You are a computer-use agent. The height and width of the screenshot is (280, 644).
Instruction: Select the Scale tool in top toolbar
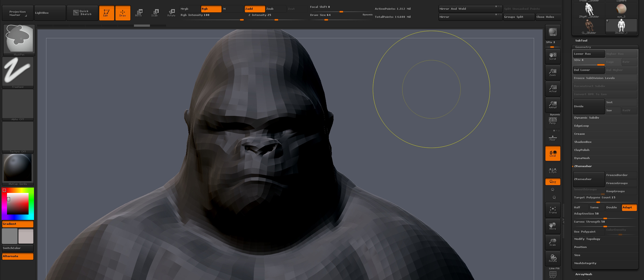coord(155,13)
